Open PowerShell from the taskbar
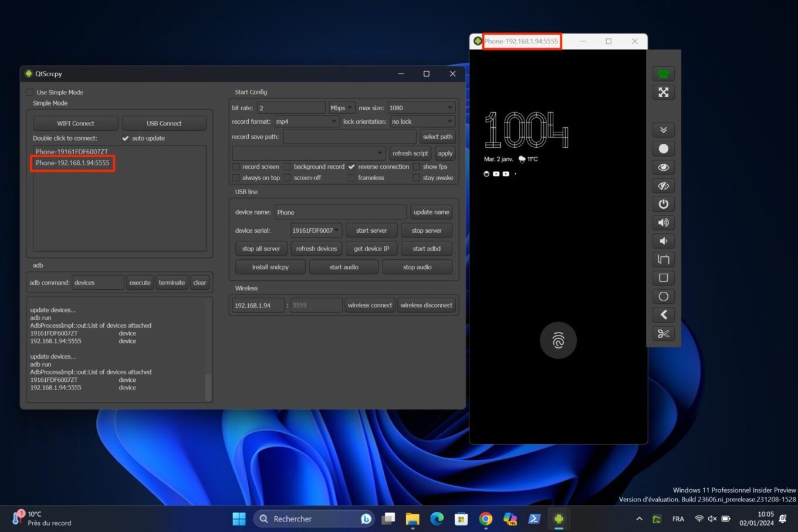The height and width of the screenshot is (532, 798). click(534, 519)
